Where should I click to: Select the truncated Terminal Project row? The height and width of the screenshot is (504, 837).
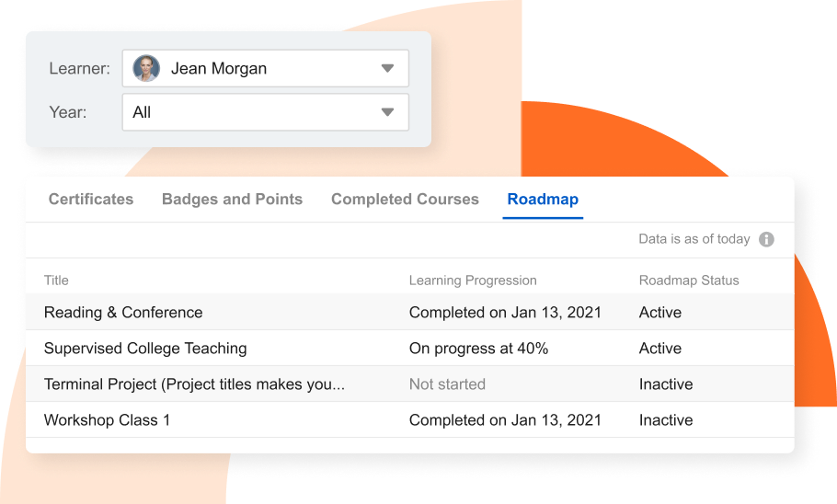(x=410, y=384)
